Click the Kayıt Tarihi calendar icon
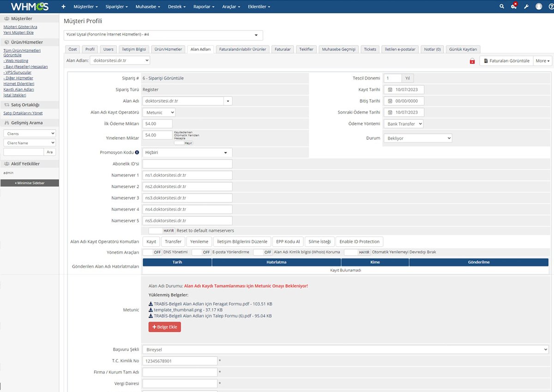554x392 pixels. pyautogui.click(x=390, y=89)
